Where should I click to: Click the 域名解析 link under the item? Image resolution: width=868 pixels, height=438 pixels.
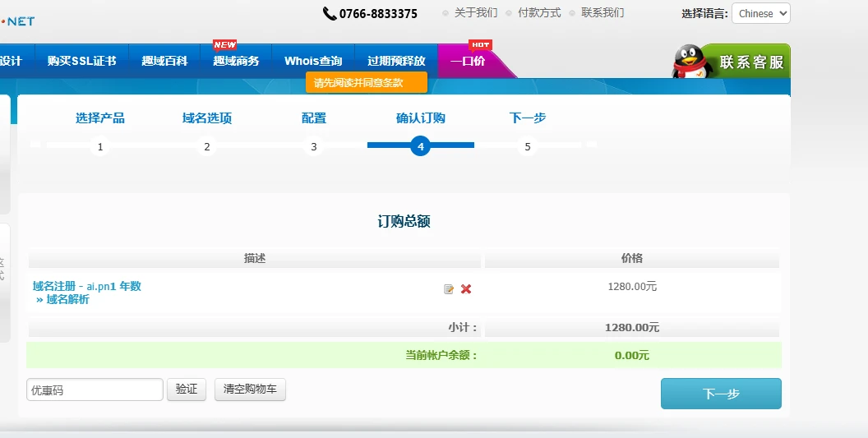(x=67, y=300)
